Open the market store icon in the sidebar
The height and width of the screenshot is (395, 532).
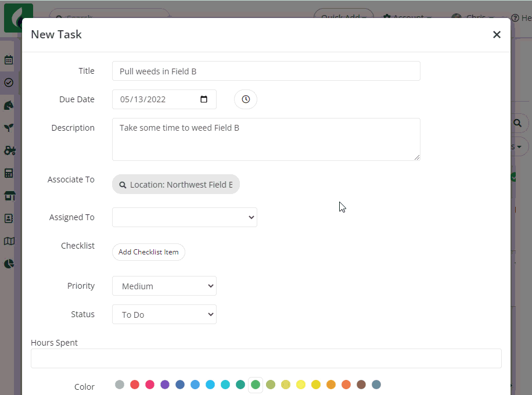pyautogui.click(x=9, y=196)
